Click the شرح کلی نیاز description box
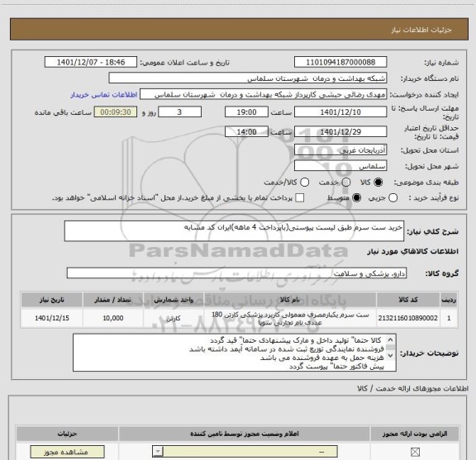Screen dimensions: 476x460 [x=234, y=231]
